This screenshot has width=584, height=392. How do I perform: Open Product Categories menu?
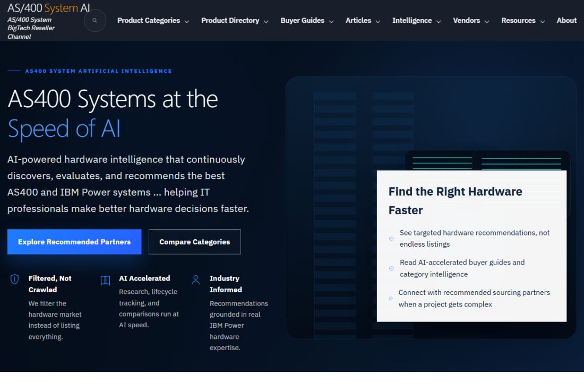pos(153,21)
